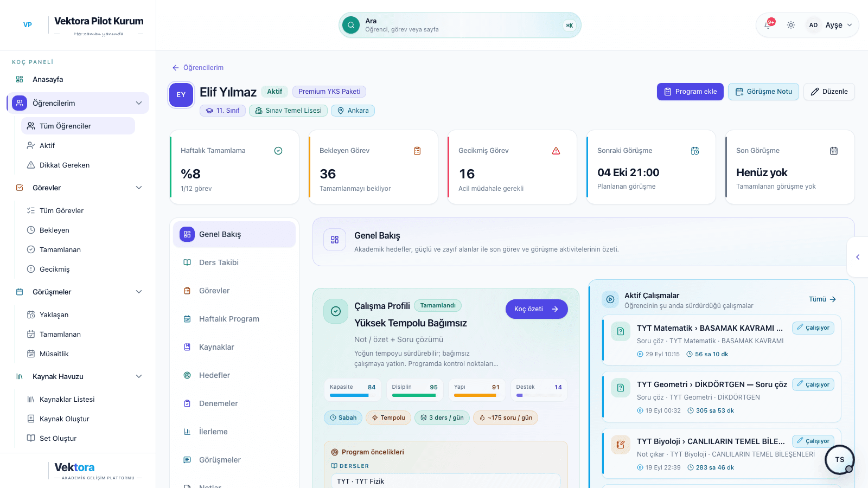
Task: Collapse the Görüşmeler sidebar section
Action: tap(139, 292)
